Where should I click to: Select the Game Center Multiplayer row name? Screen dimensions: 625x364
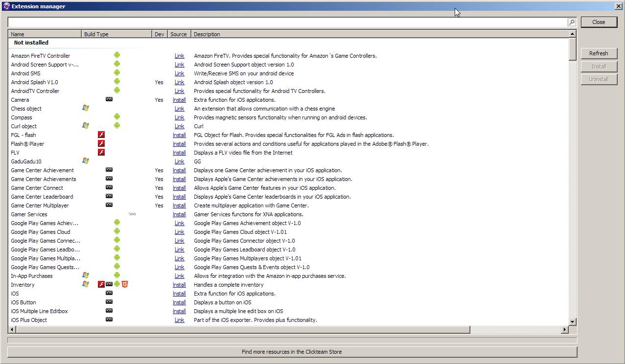[x=40, y=205]
